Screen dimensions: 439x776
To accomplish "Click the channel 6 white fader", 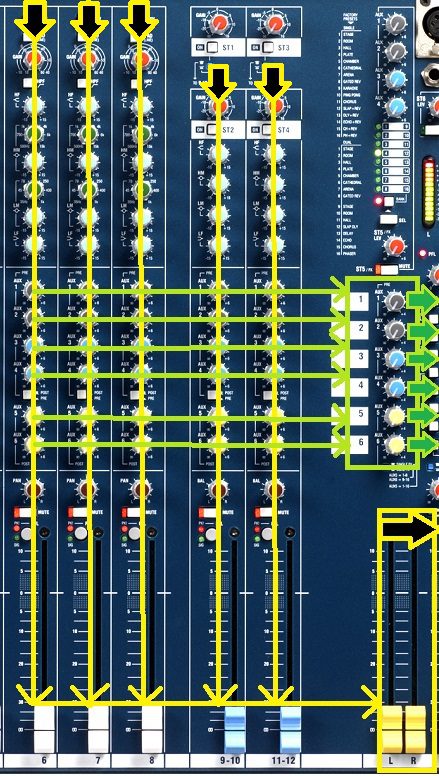I will tap(44, 729).
